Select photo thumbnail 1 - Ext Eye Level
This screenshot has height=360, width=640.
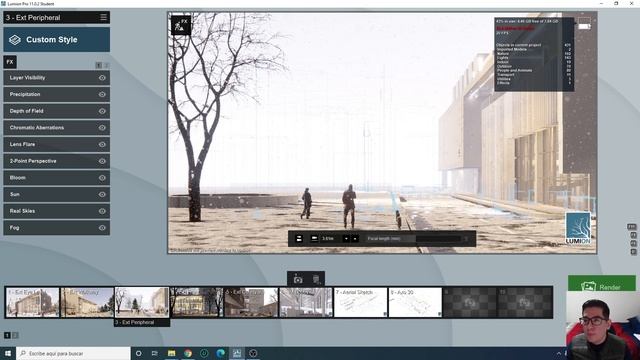(x=33, y=302)
